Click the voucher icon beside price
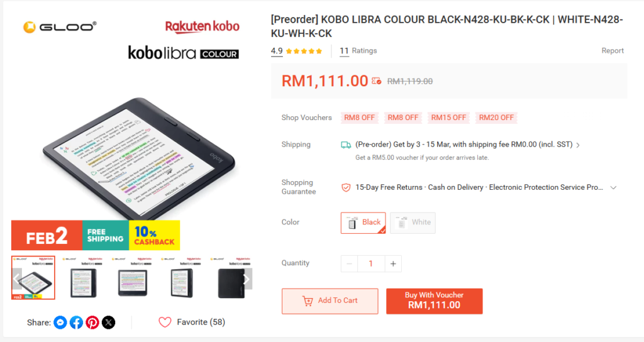The image size is (644, 342). point(376,81)
